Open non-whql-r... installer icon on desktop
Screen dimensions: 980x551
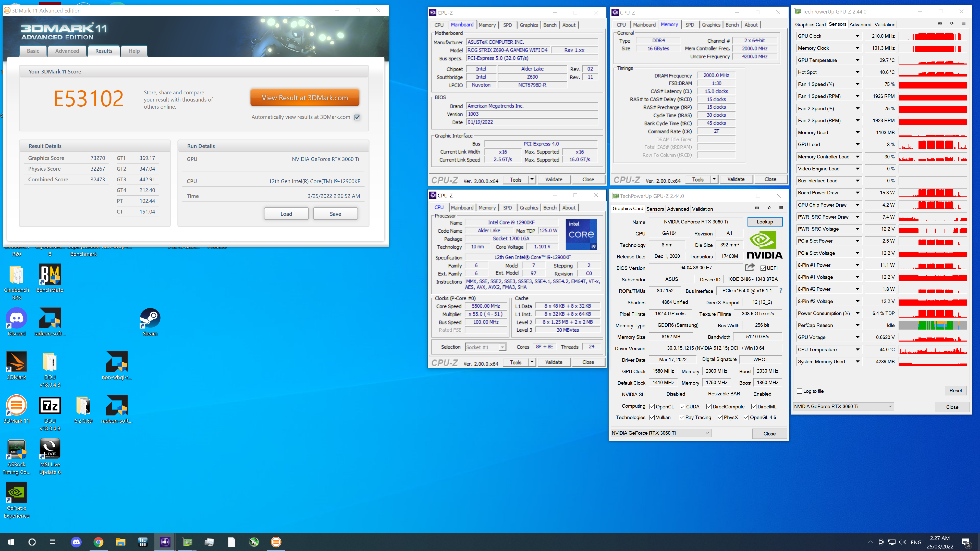(117, 366)
